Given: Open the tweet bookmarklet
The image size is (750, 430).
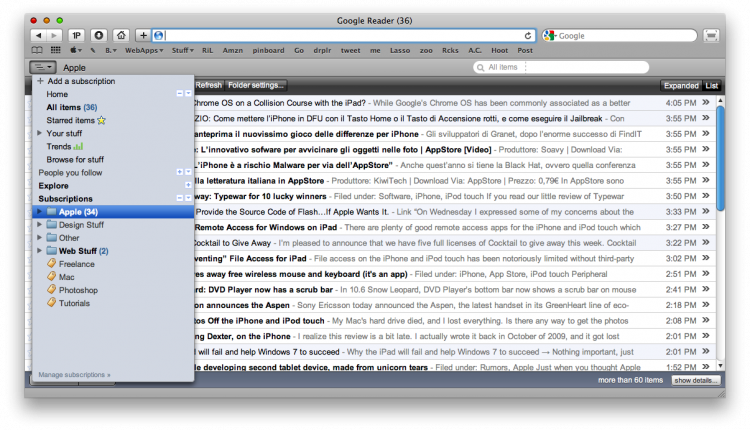Looking at the screenshot, I should click(351, 50).
